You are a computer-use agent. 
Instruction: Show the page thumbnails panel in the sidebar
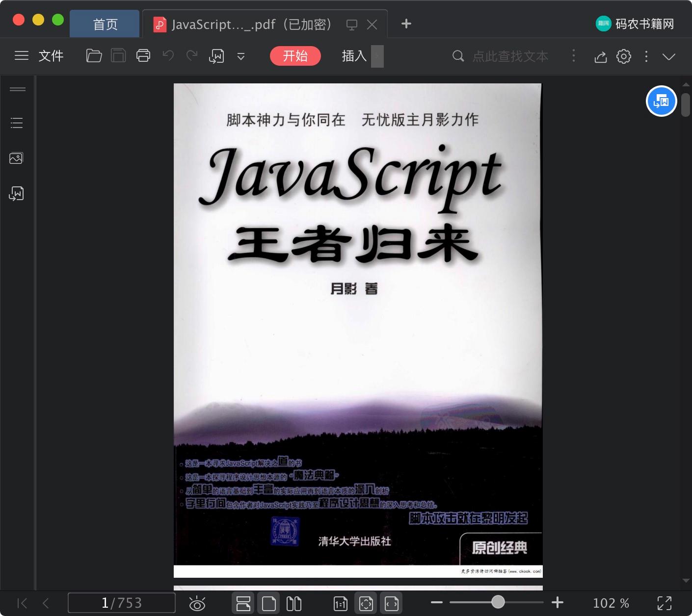(x=16, y=158)
